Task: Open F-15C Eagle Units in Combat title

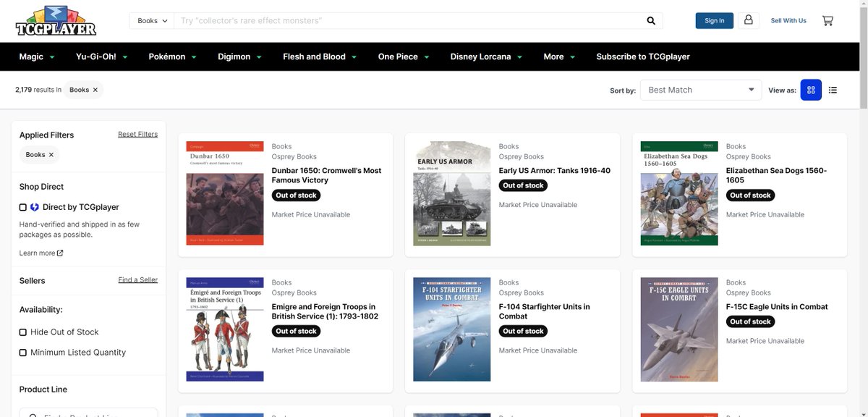Action: [777, 307]
